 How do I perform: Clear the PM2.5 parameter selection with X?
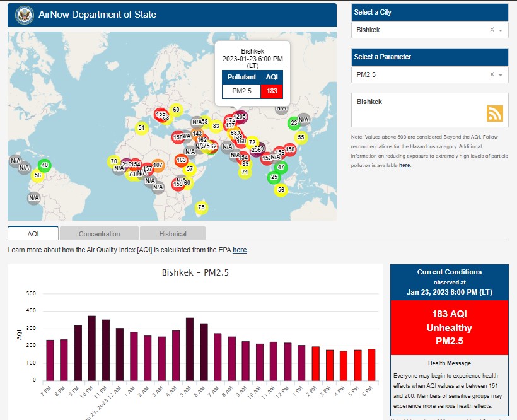point(492,74)
